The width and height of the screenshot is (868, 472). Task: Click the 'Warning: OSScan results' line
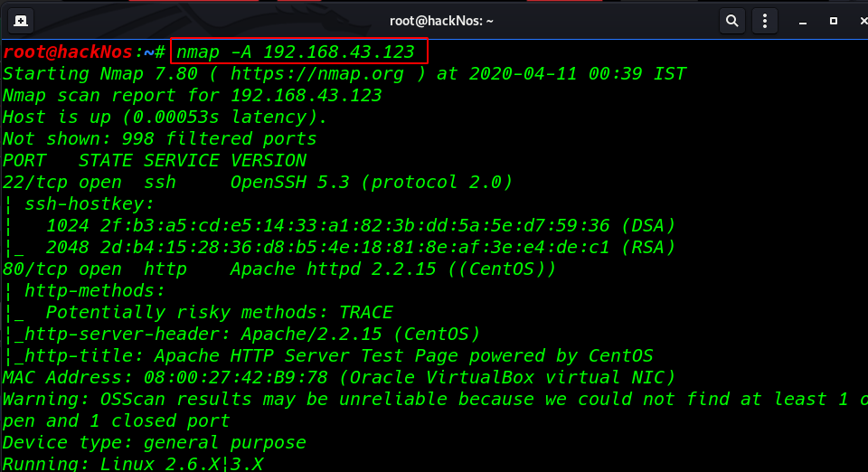click(x=434, y=399)
